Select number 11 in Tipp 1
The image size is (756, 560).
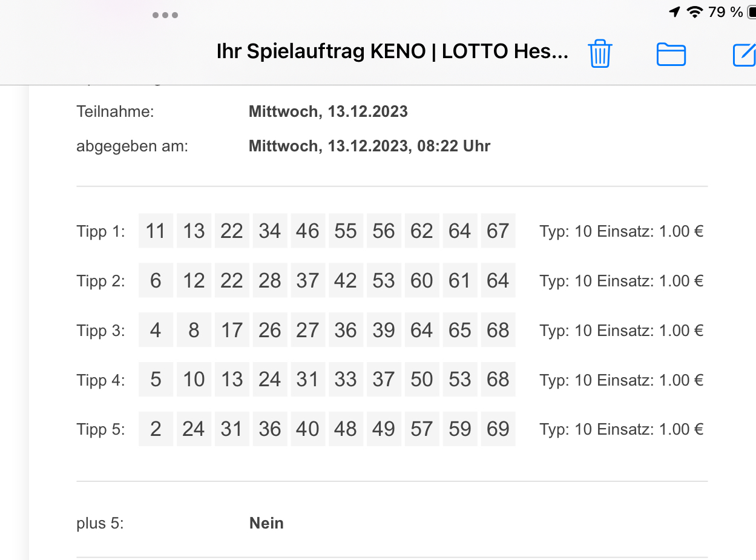coord(156,231)
